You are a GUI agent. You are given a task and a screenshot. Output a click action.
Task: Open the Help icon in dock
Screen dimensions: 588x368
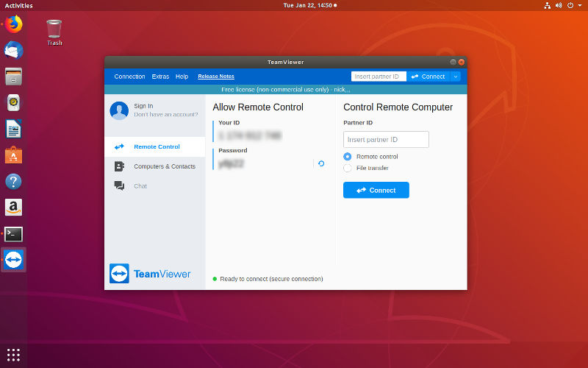(13, 181)
